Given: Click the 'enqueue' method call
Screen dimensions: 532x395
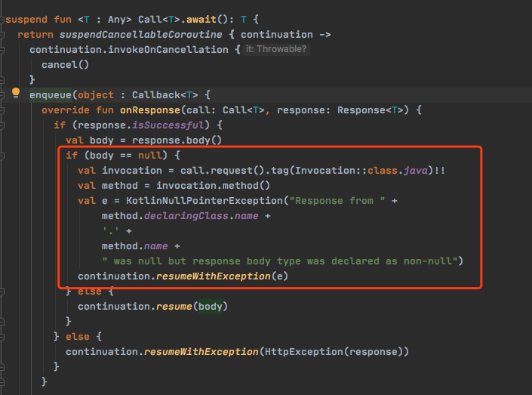Looking at the screenshot, I should tap(51, 95).
